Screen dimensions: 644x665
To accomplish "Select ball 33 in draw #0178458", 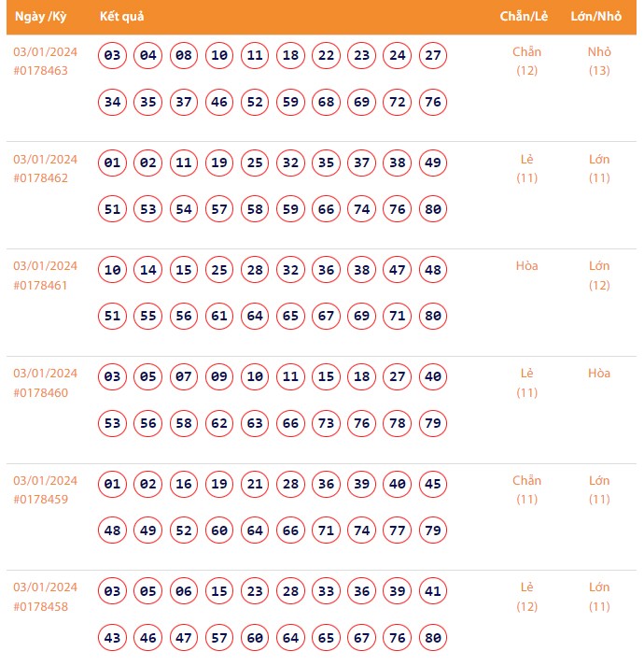I will (326, 591).
